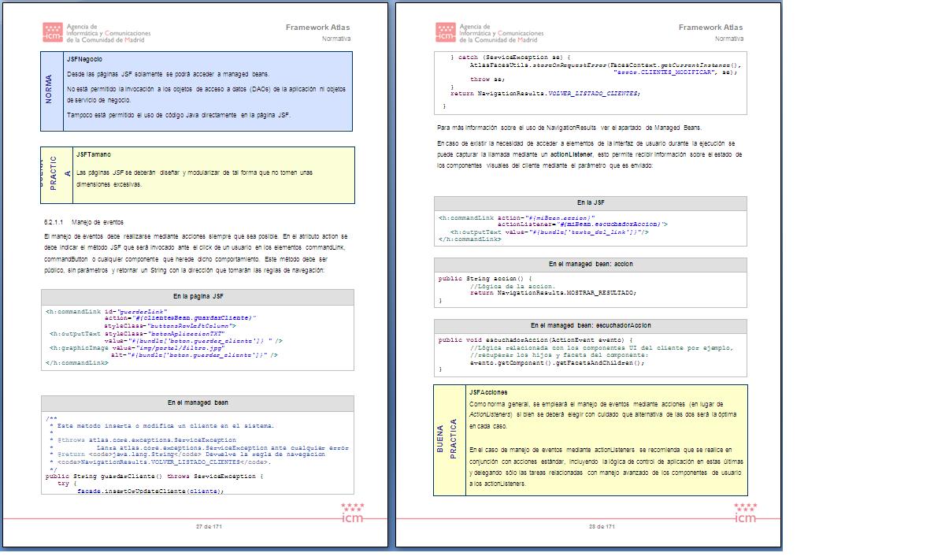The width and height of the screenshot is (945, 560).
Task: Select the NORMA sidebar label on JSFNegocio box
Action: tap(51, 91)
